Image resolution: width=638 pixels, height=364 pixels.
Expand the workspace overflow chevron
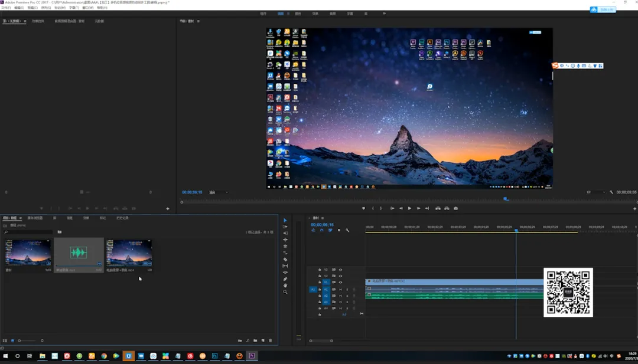pyautogui.click(x=384, y=13)
